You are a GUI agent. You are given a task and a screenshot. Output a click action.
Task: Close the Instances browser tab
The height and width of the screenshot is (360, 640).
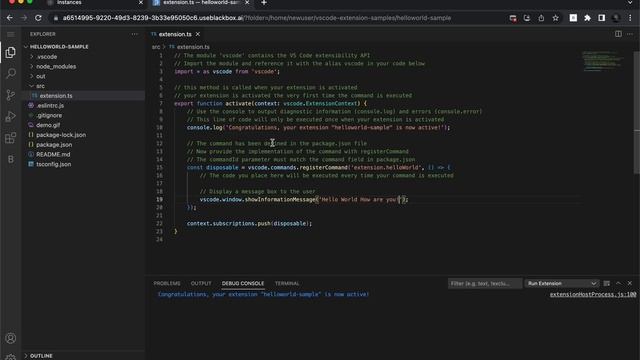pos(141,2)
